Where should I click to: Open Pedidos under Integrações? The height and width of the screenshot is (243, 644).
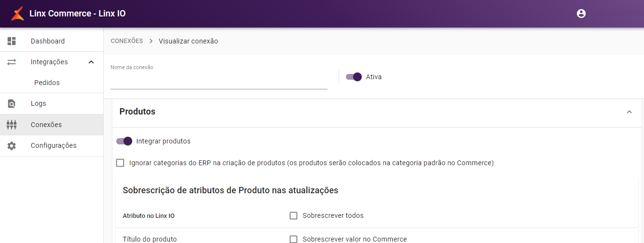52,83
